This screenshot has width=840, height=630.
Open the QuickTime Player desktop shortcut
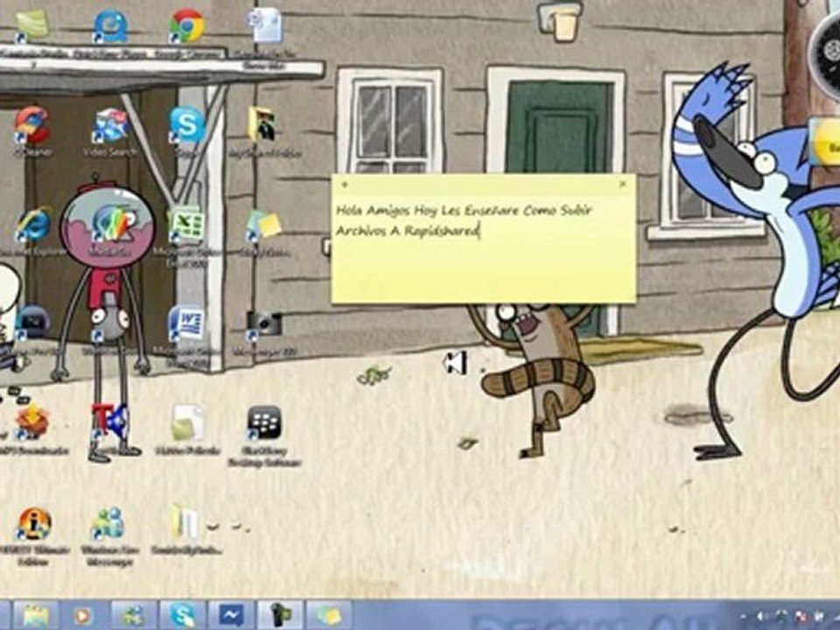[110, 27]
